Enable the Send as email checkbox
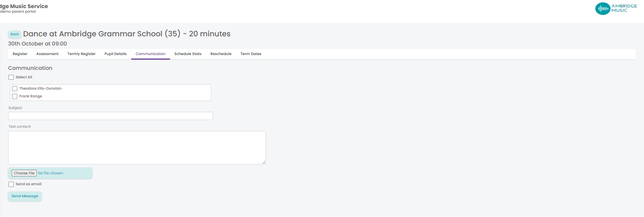This screenshot has width=644, height=217. pyautogui.click(x=11, y=184)
